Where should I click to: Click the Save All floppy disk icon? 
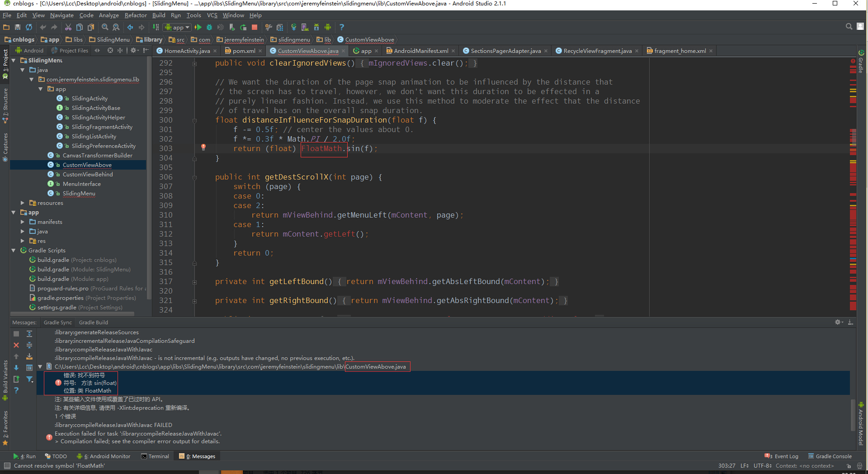click(18, 27)
